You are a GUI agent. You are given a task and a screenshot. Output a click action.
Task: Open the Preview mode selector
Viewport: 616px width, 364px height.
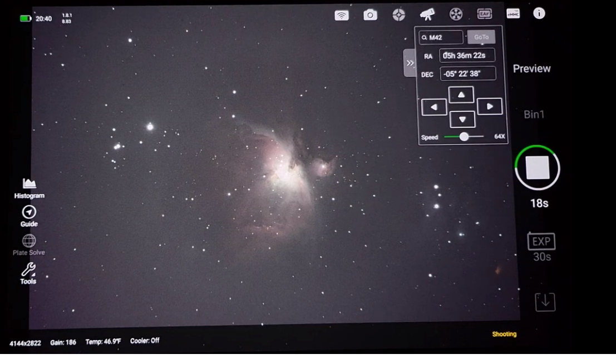tap(531, 69)
